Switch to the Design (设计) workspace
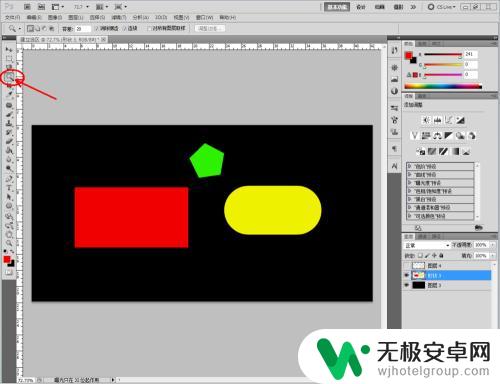Image resolution: width=500 pixels, height=384 pixels. click(361, 7)
